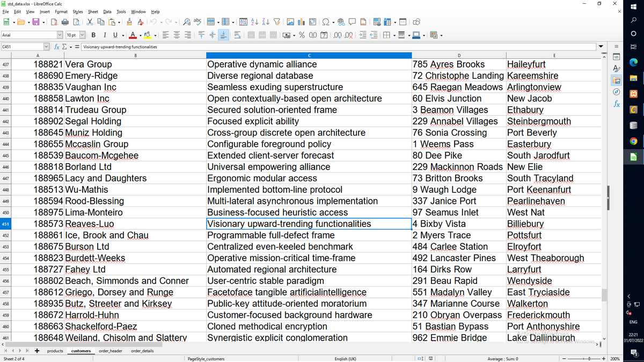
Task: Open the Font Size dropdown
Action: [x=82, y=35]
